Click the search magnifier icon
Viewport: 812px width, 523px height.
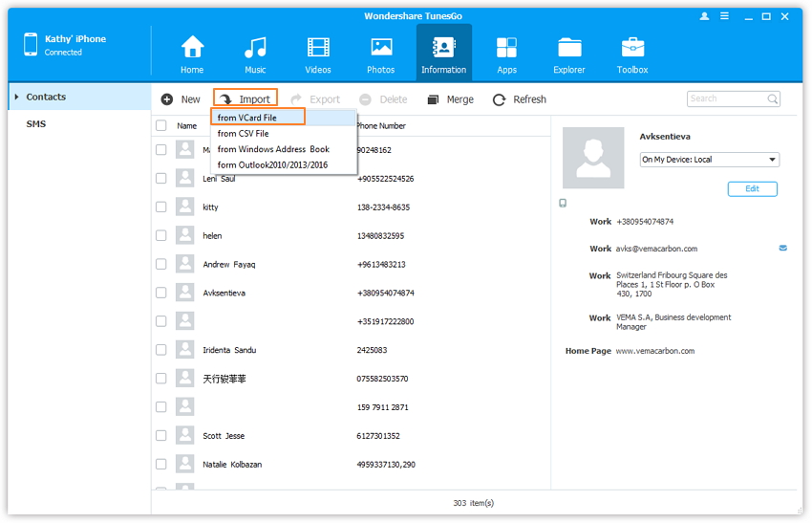point(772,98)
